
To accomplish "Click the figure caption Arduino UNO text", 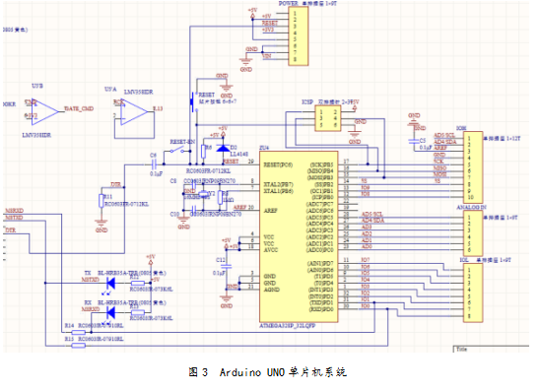I will tap(252, 372).
